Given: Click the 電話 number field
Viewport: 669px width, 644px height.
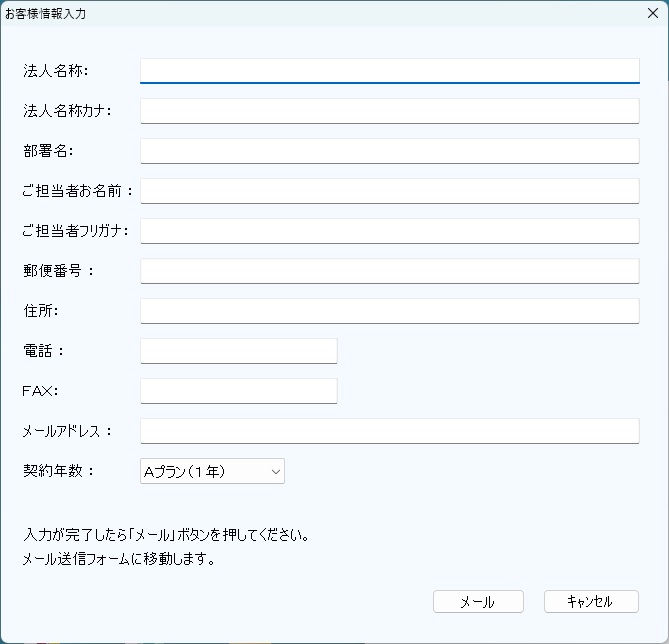Looking at the screenshot, I should coord(239,351).
